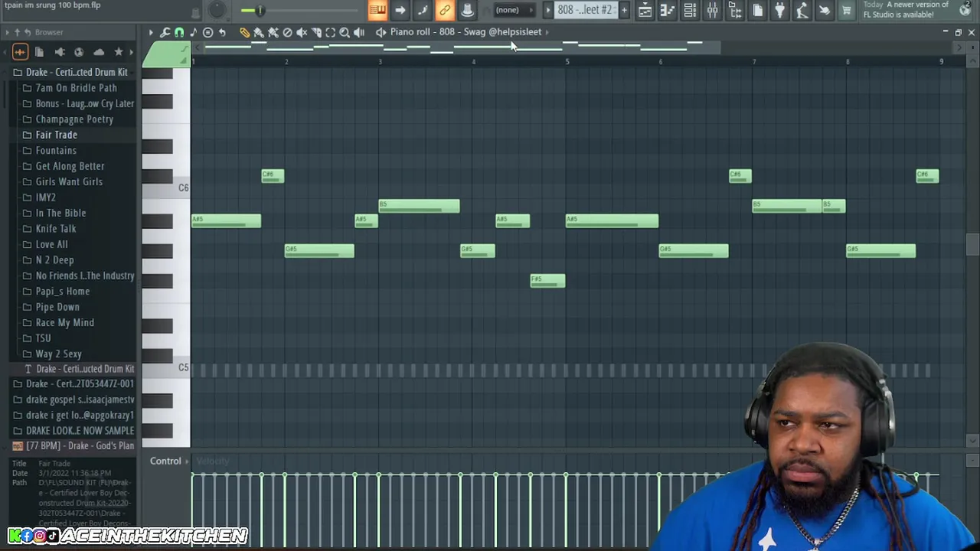The image size is (980, 551).
Task: Select the Mute tool speaker icon
Action: pyautogui.click(x=302, y=32)
